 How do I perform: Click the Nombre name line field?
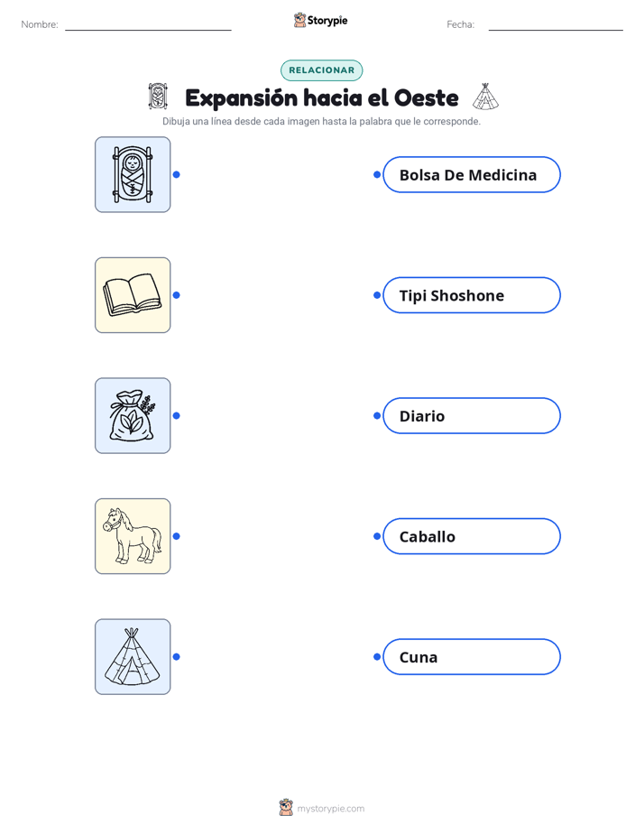[x=148, y=25]
